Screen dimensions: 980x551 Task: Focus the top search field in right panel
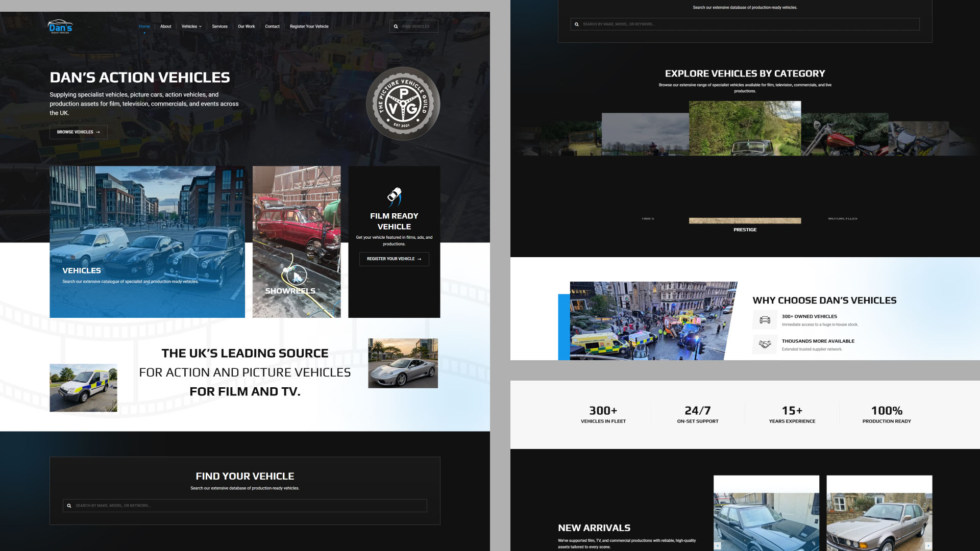(x=745, y=24)
